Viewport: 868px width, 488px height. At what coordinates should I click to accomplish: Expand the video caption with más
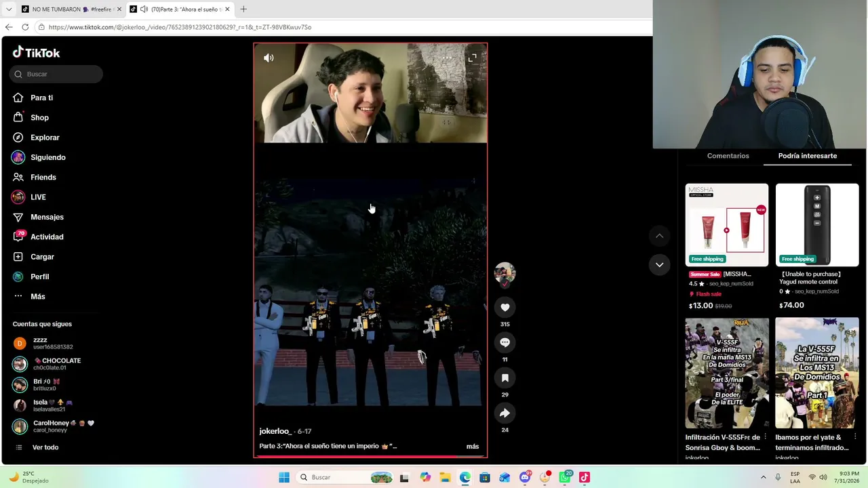[473, 446]
